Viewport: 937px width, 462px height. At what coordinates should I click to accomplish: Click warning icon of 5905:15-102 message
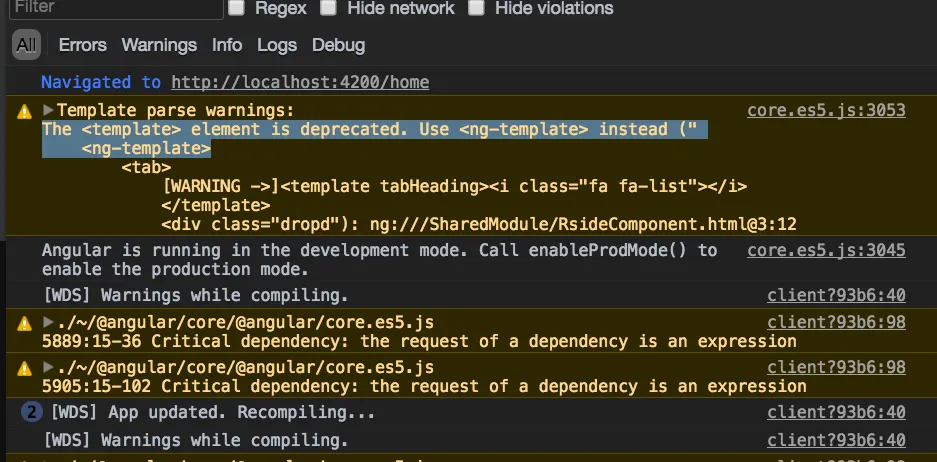24,369
